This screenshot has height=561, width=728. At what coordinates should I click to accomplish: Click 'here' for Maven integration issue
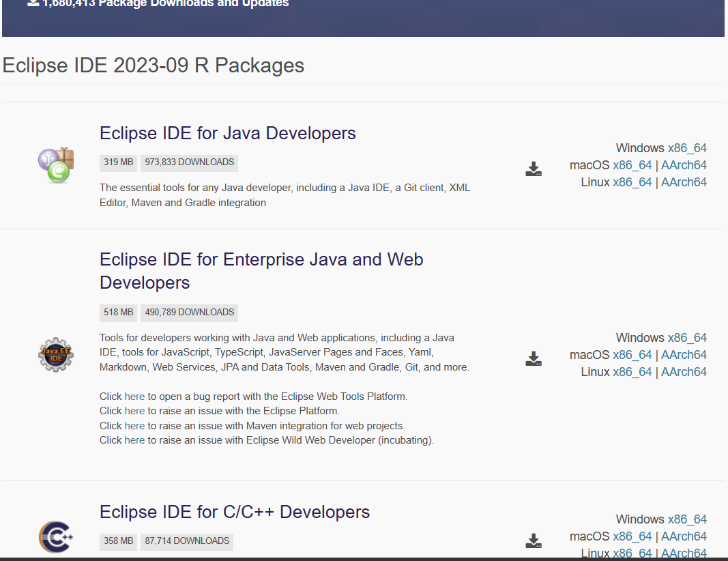click(x=134, y=426)
